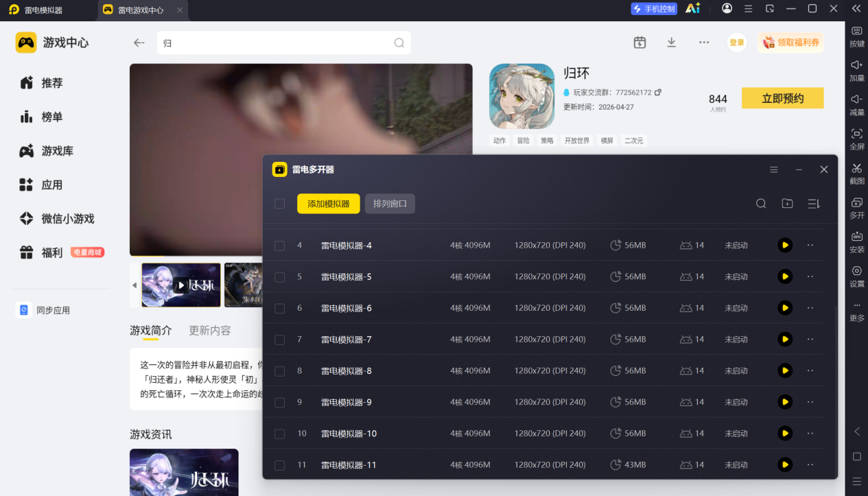868x496 pixels.
Task: Click 安装 APK install in right toolbar
Action: pos(857,242)
